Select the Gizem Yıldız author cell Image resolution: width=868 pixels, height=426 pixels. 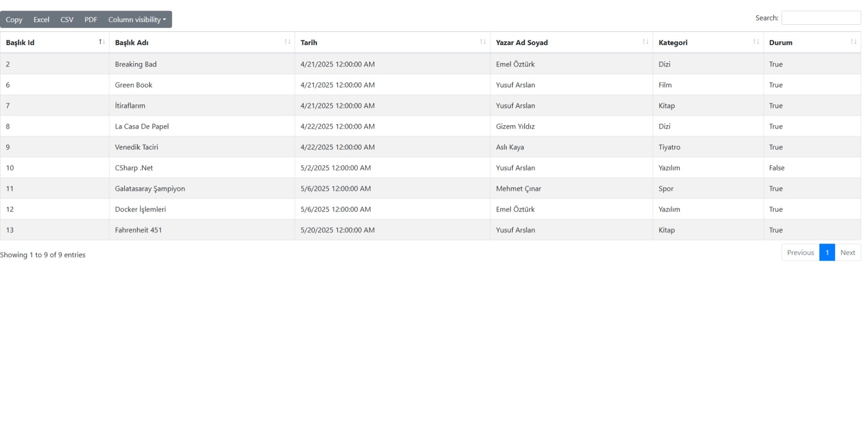[515, 127]
